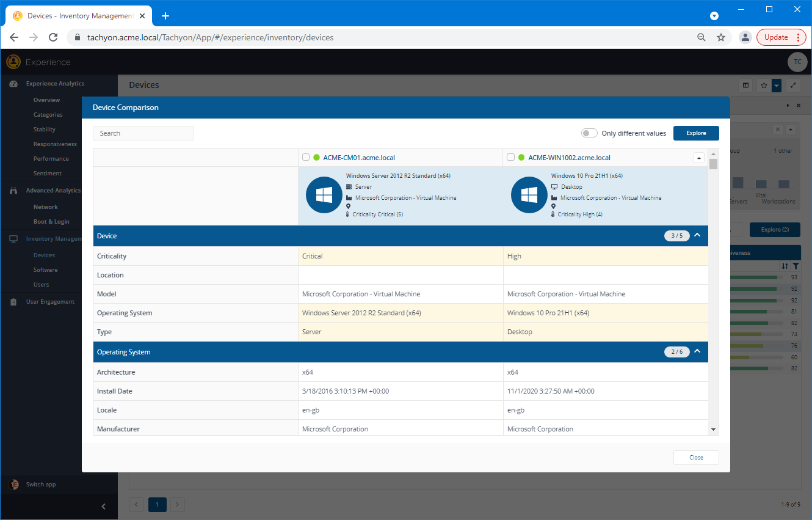Click the sort icon on Devices page table
Screen dimensions: 812x520
coord(785,266)
